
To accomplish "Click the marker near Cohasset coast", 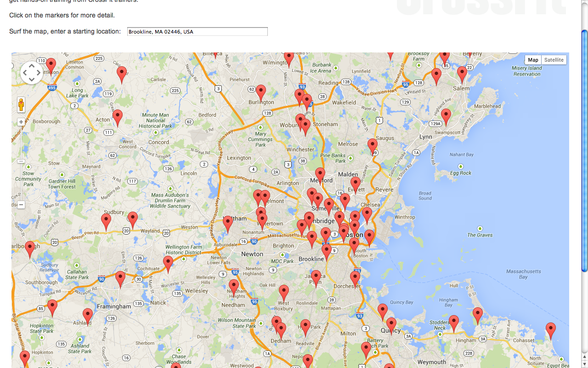I will click(550, 332).
